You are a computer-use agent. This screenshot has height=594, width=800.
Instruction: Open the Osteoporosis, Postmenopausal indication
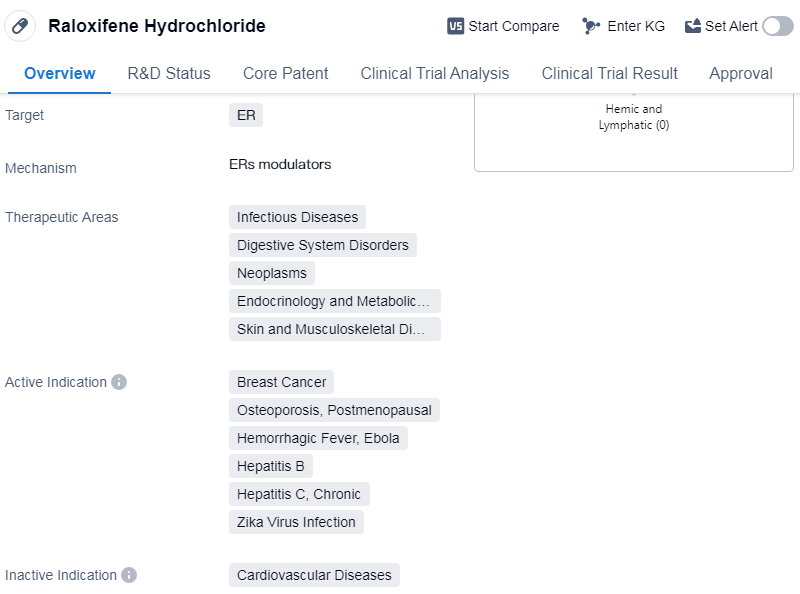pyautogui.click(x=334, y=410)
